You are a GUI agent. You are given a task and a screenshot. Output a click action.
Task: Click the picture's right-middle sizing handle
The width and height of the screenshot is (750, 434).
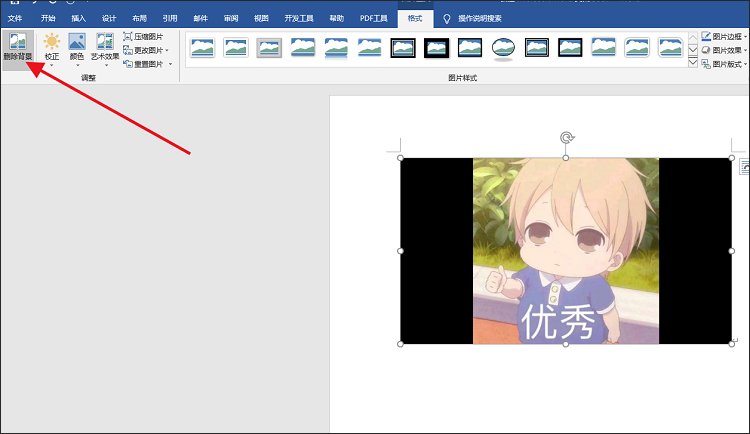pos(731,251)
